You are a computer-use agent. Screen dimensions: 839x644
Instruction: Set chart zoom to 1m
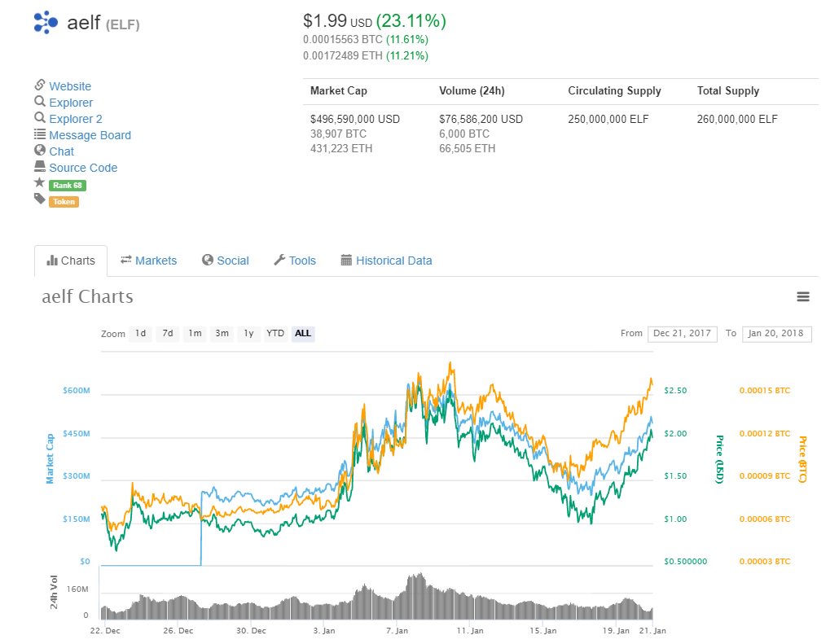tap(195, 333)
